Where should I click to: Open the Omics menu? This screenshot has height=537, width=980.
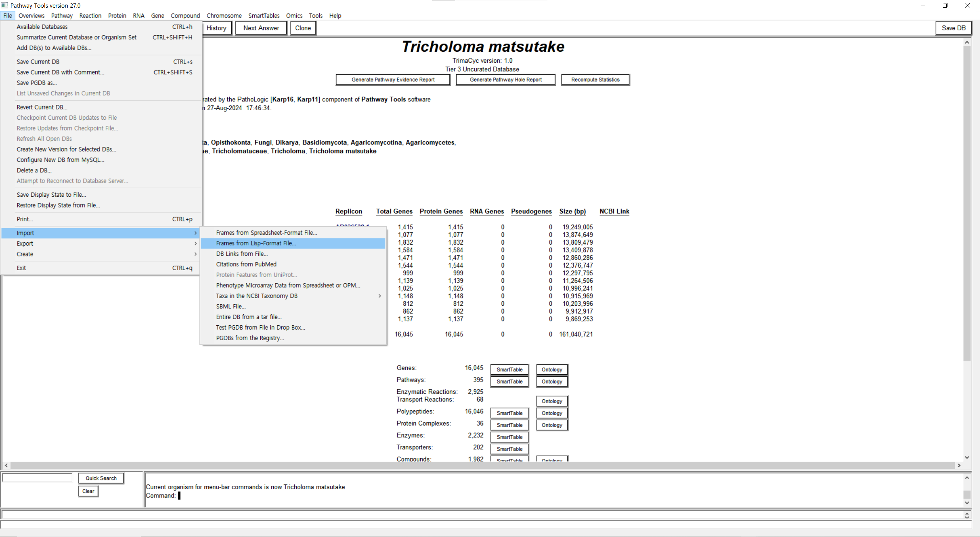click(294, 16)
